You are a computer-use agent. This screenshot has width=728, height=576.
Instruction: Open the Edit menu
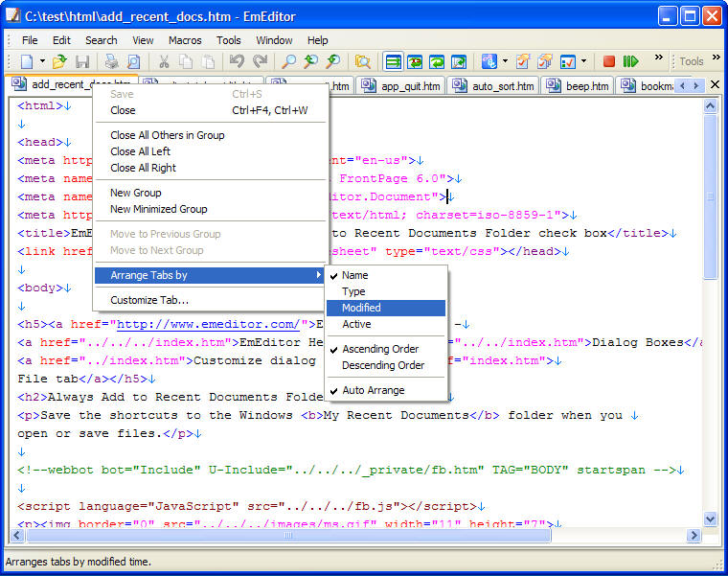click(x=61, y=40)
